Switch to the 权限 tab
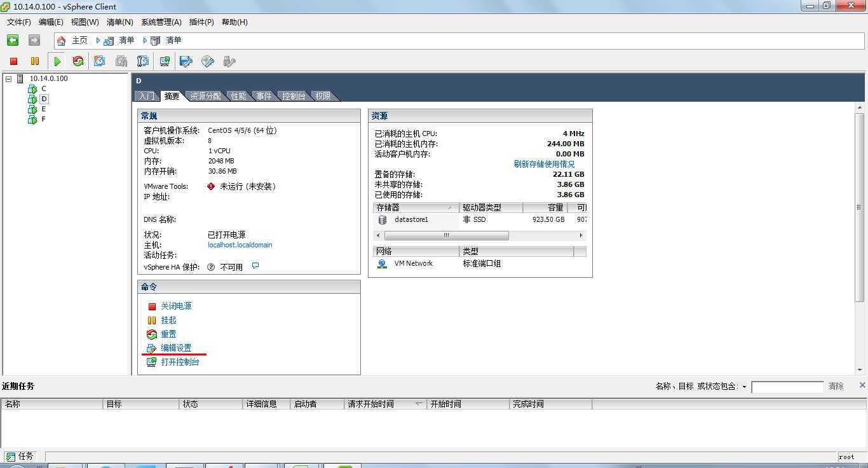Screen dimensions: 868x468 [x=323, y=96]
